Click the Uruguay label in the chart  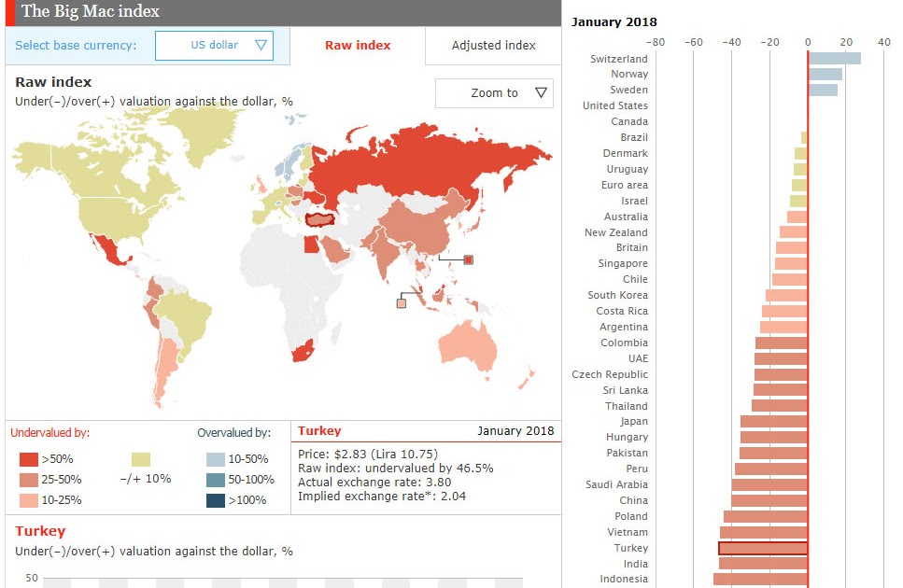(x=628, y=169)
